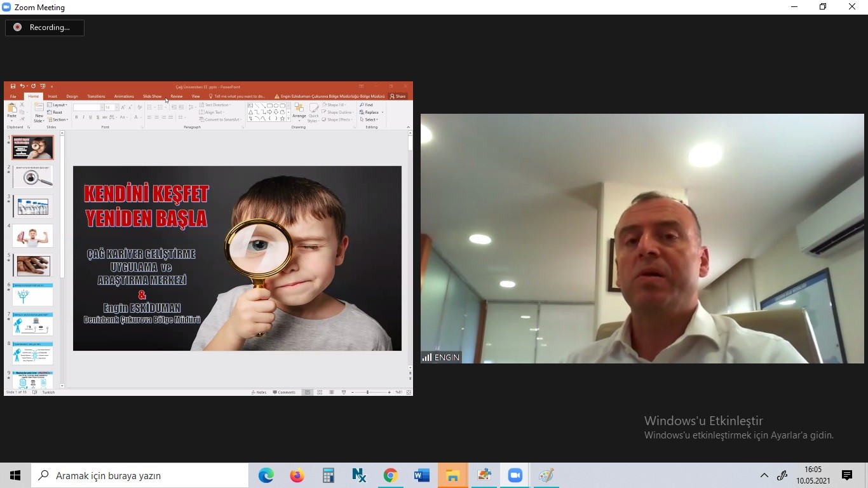The width and height of the screenshot is (868, 488).
Task: Click the Save icon in PowerPoint title bar
Action: pyautogui.click(x=13, y=86)
